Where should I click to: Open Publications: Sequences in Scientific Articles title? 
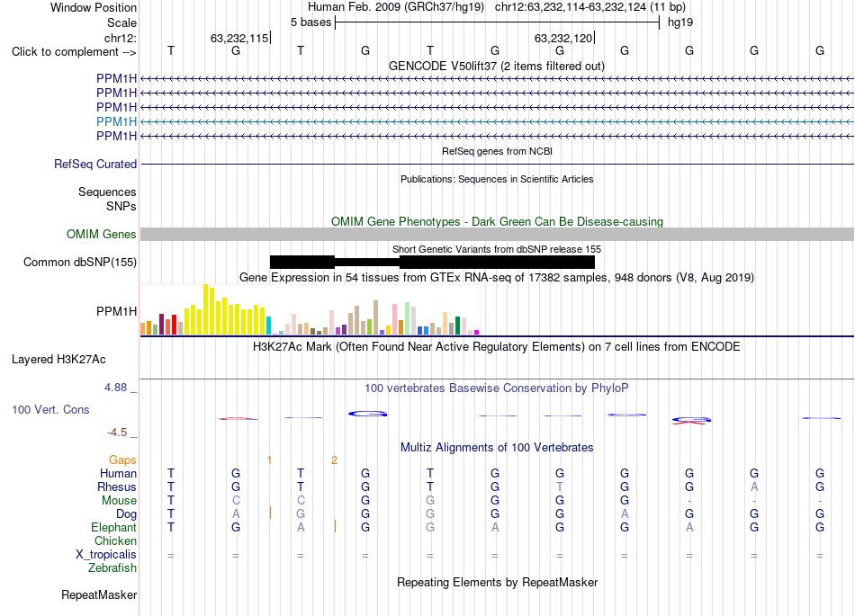click(497, 179)
